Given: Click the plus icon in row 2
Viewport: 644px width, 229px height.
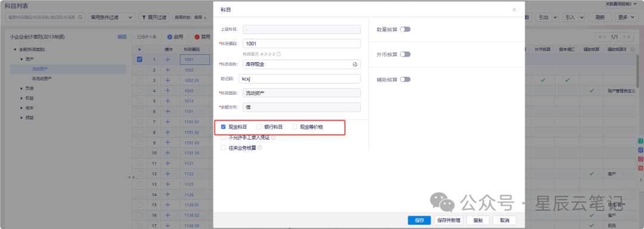Looking at the screenshot, I should pyautogui.click(x=167, y=70).
